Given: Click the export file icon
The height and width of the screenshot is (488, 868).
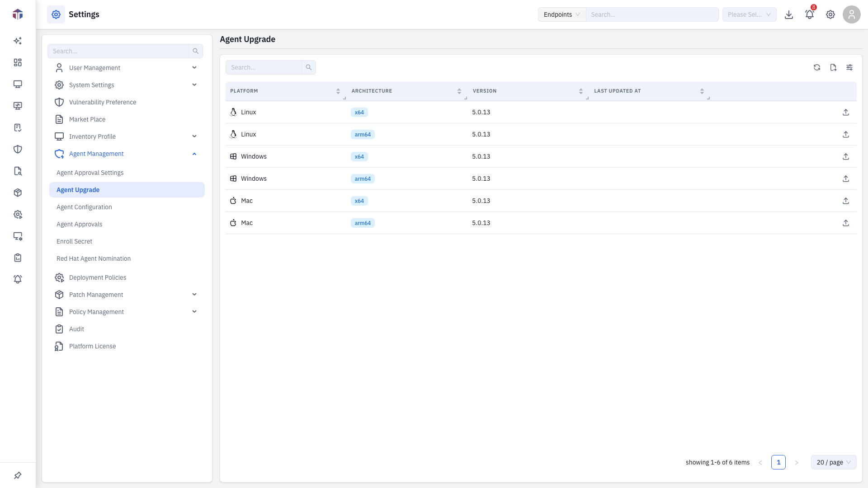Looking at the screenshot, I should click(x=833, y=67).
